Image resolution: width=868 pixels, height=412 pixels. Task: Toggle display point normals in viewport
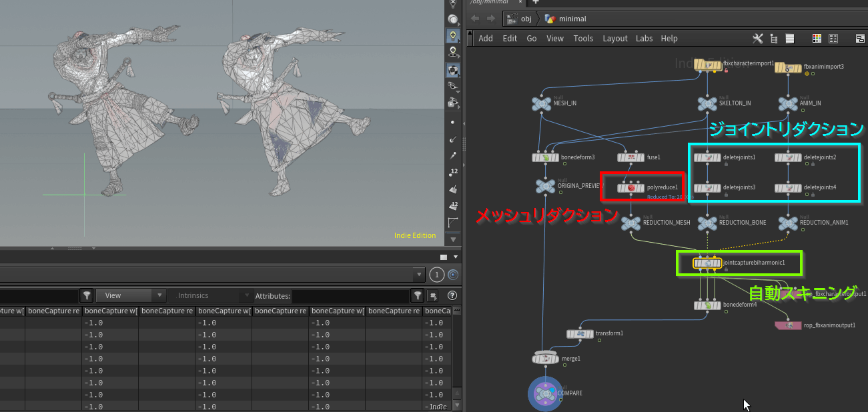pos(453,139)
